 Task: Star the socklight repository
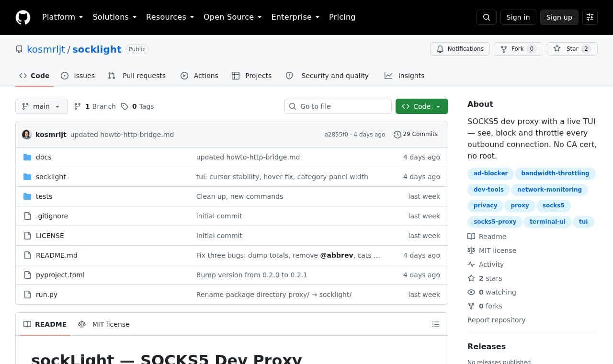(572, 49)
